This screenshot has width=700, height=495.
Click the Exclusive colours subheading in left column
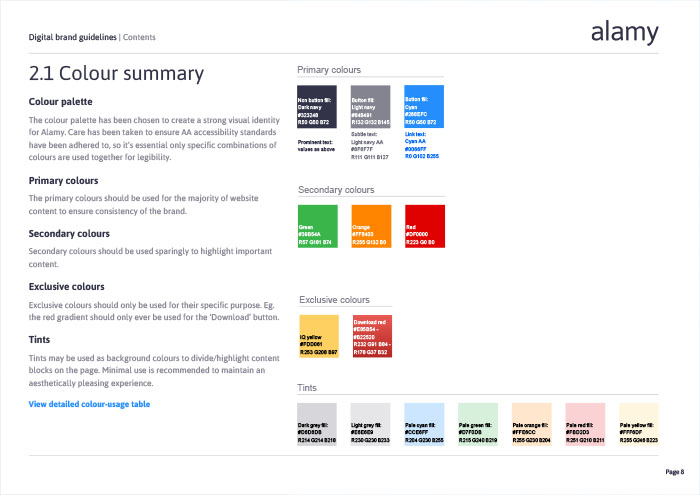pyautogui.click(x=67, y=287)
